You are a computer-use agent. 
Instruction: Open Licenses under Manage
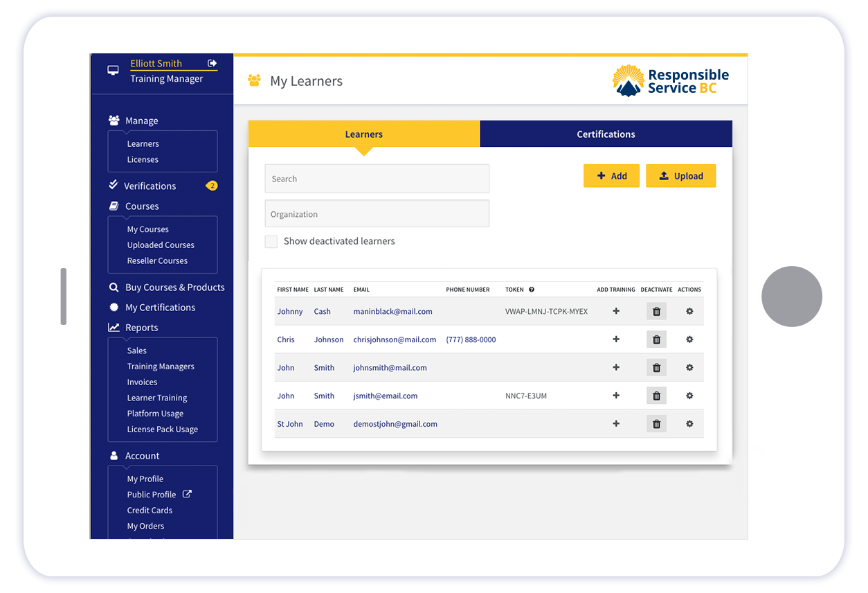click(x=143, y=160)
